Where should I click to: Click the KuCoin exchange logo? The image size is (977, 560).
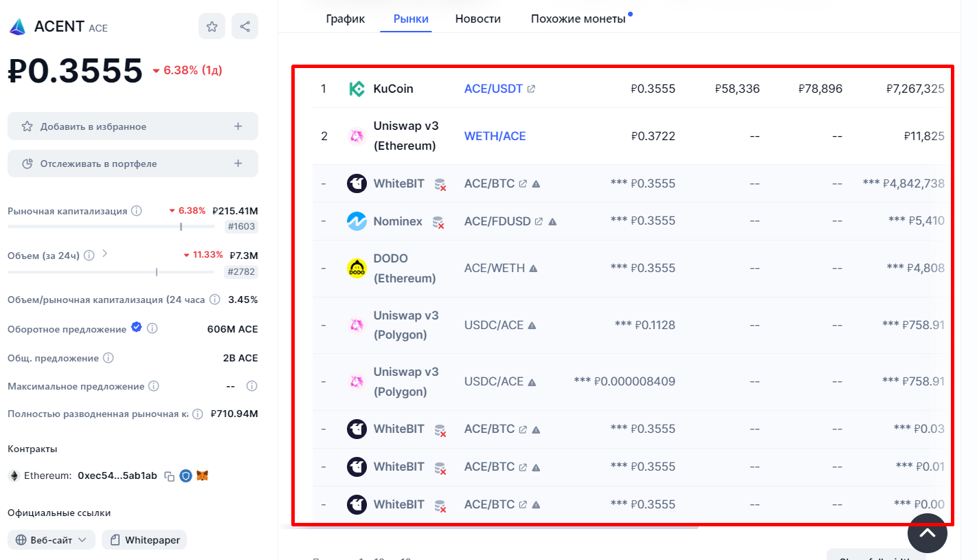(357, 89)
